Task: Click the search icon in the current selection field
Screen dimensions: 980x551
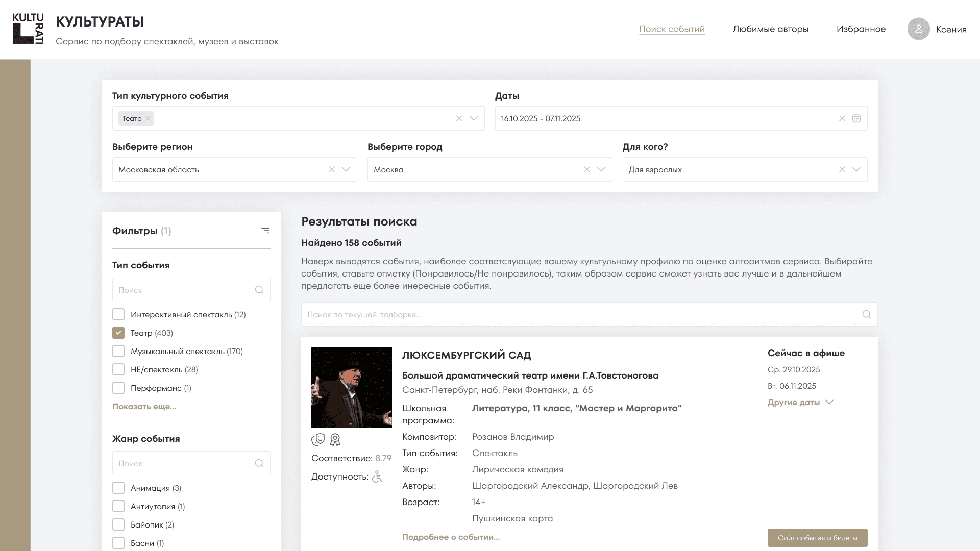Action: coord(866,314)
